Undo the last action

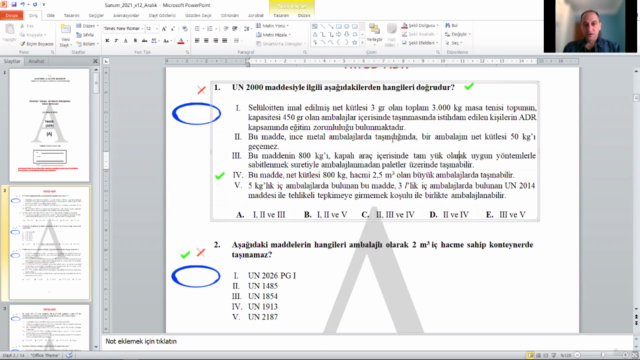click(x=23, y=4)
